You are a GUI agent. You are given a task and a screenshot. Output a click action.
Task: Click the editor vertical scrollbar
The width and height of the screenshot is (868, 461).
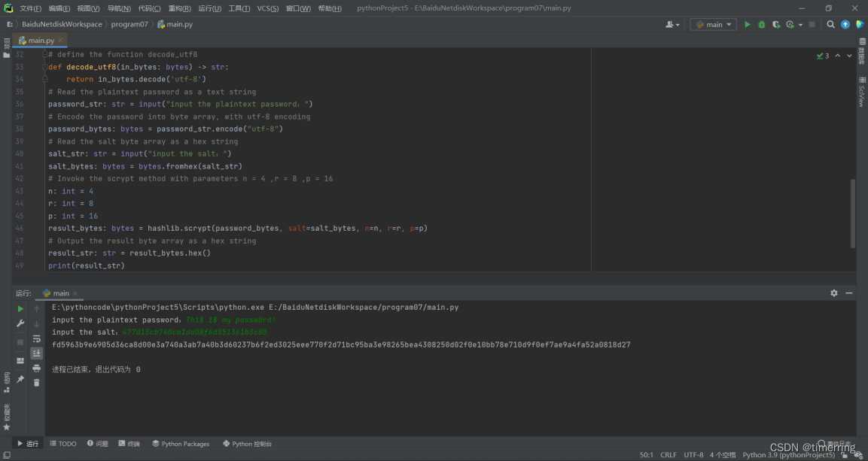click(852, 214)
